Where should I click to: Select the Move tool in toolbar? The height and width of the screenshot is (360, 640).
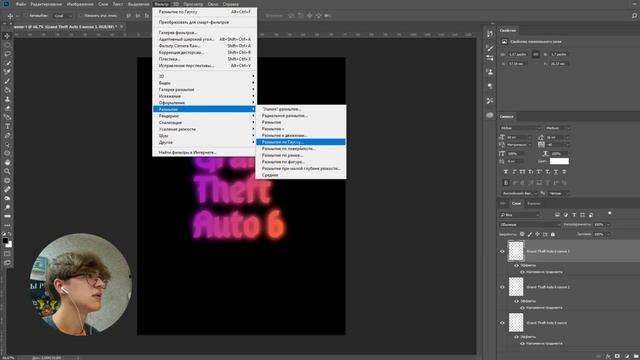[7, 36]
